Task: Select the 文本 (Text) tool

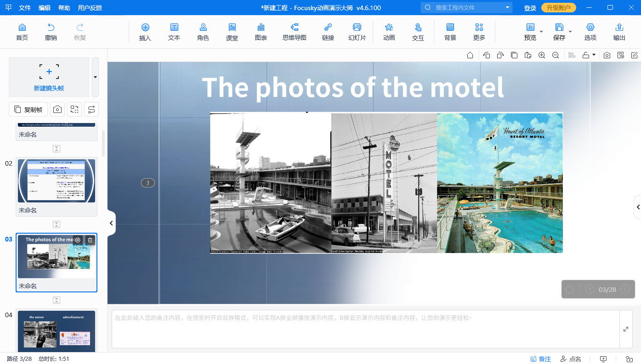Action: point(174,32)
